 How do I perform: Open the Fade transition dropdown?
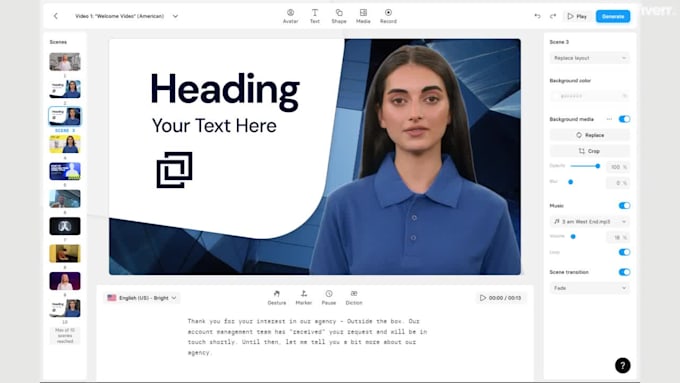coord(590,288)
